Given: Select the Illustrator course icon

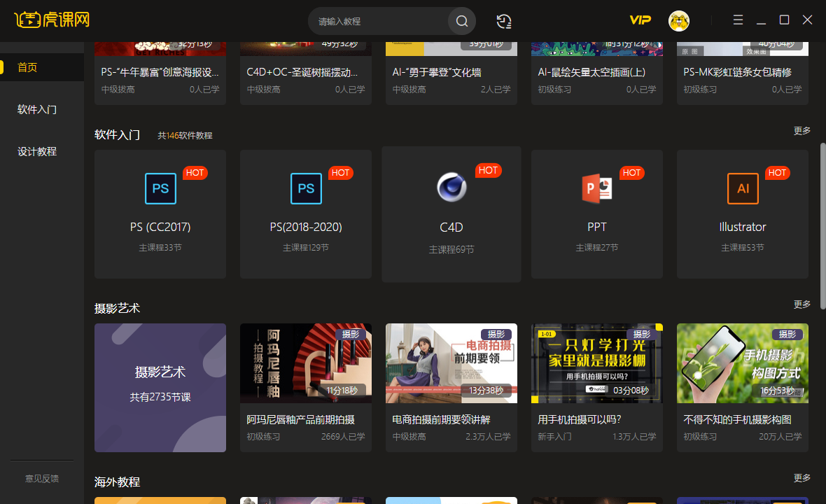Looking at the screenshot, I should [x=742, y=188].
